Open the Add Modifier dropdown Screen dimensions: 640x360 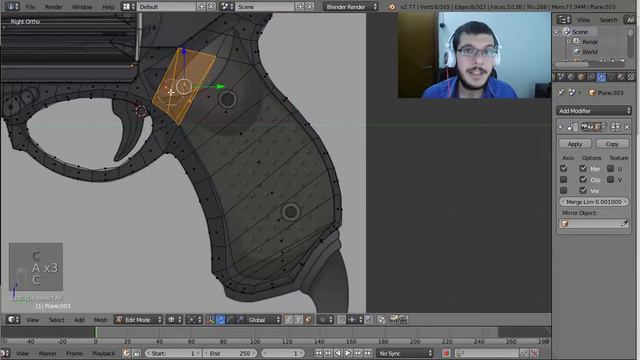click(593, 111)
